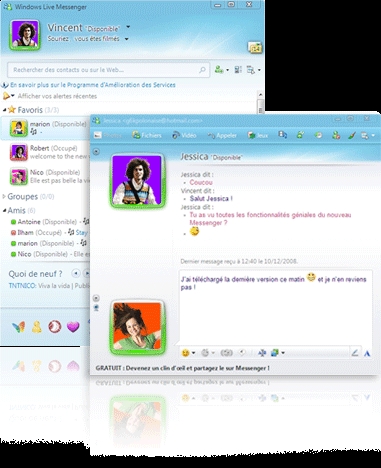Image resolution: width=381 pixels, height=468 pixels.
Task: Send a nudge (wizz) in the chat
Action: [227, 353]
